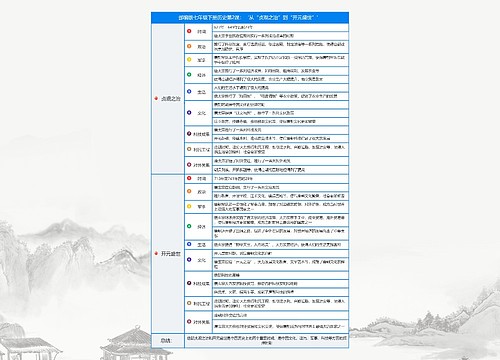Click the summary text in the 总结 row
The image size is (500, 360).
coord(266,340)
